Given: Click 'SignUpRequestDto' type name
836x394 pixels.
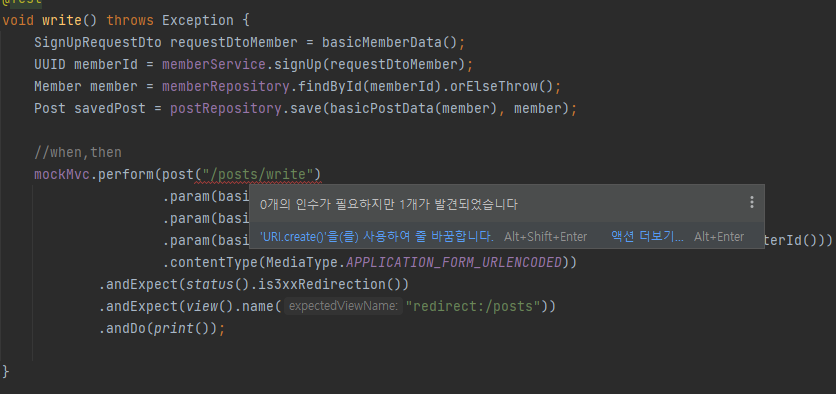Looking at the screenshot, I should (x=98, y=42).
